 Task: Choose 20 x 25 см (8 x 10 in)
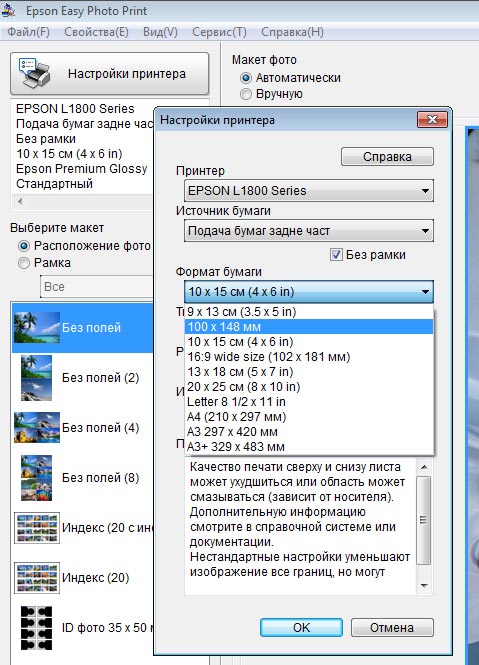coord(309,387)
